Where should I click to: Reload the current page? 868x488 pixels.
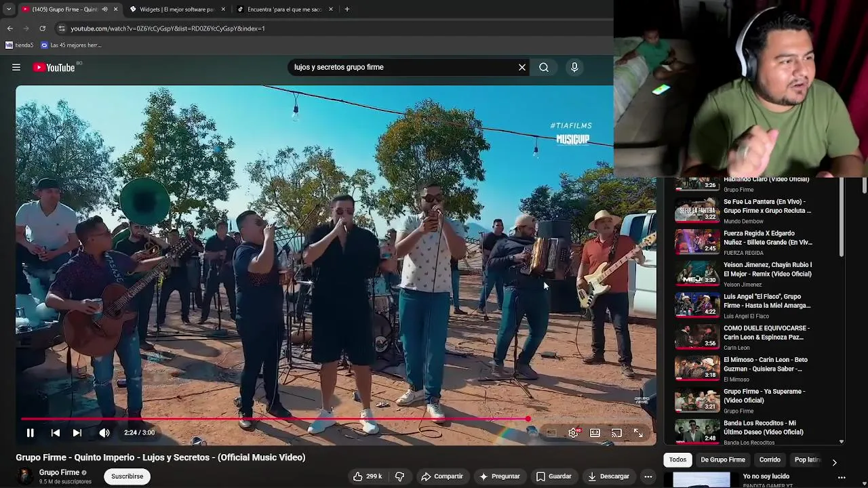pyautogui.click(x=43, y=28)
